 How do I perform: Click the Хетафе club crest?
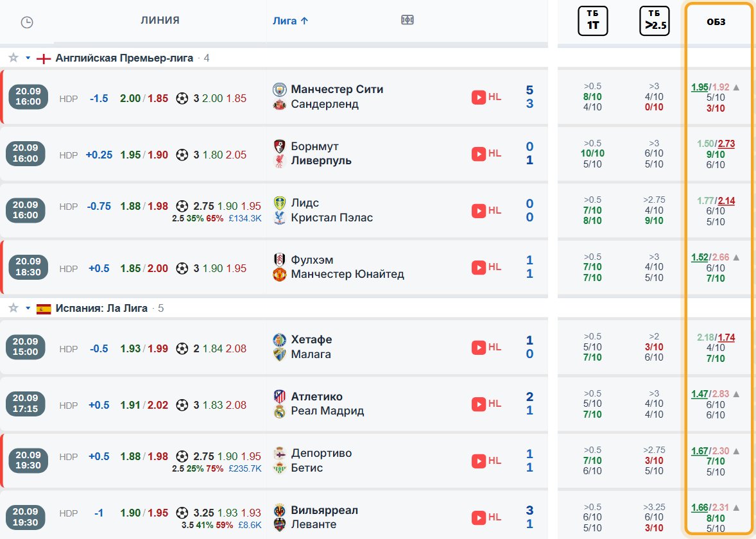pos(280,339)
